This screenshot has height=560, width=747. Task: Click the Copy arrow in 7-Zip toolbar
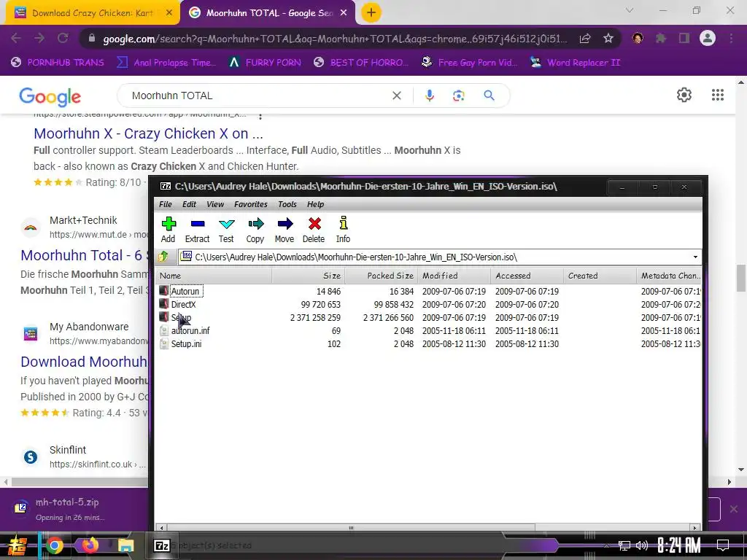coord(255,230)
